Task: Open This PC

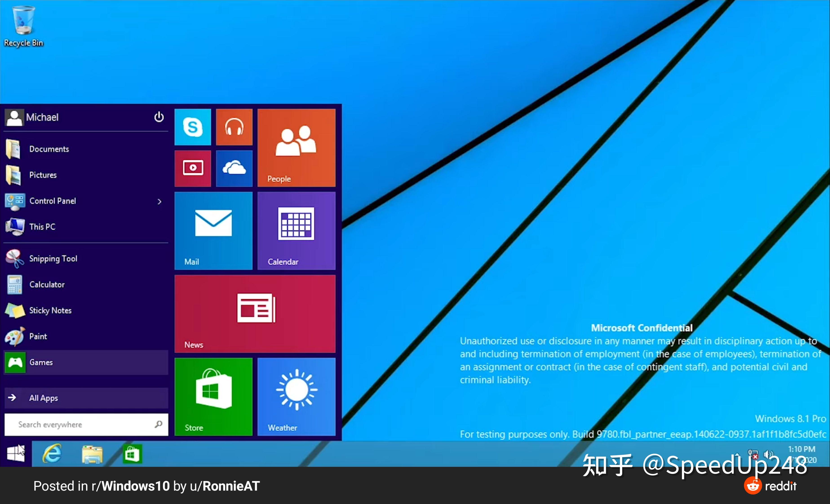Action: point(86,227)
